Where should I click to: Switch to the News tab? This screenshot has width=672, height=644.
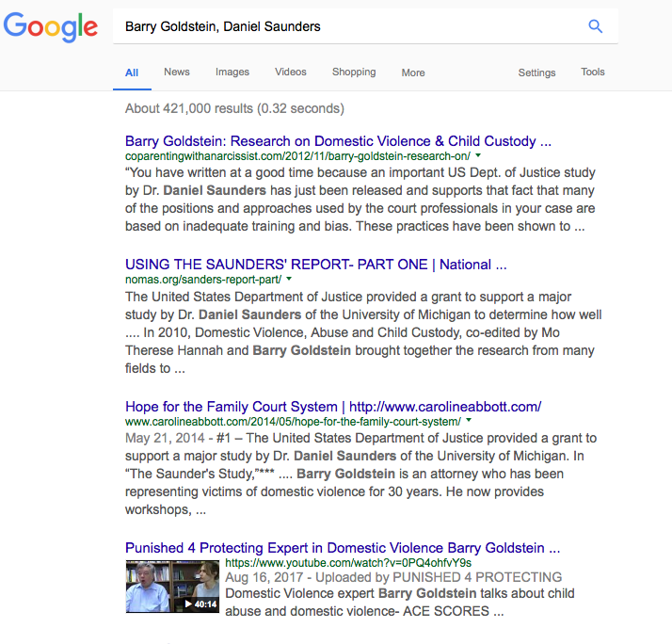[177, 72]
